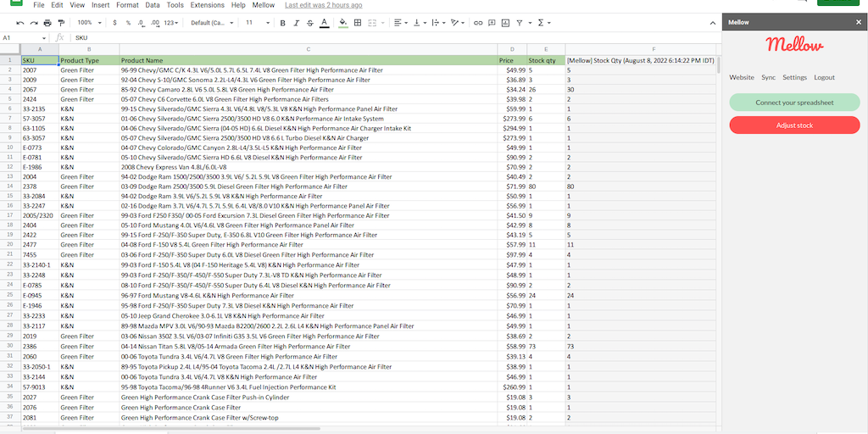Close the Mellow sidebar panel
Viewport: 868px width, 434px height.
858,23
